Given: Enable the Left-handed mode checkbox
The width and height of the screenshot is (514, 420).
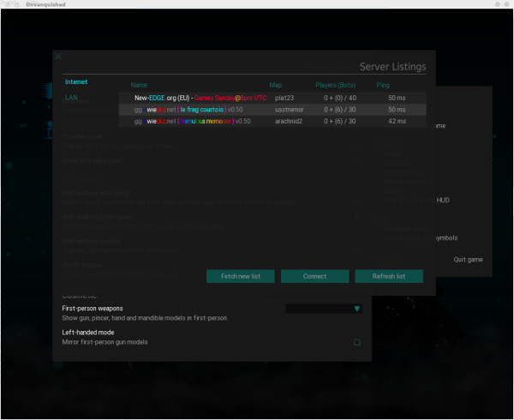Looking at the screenshot, I should [x=357, y=342].
